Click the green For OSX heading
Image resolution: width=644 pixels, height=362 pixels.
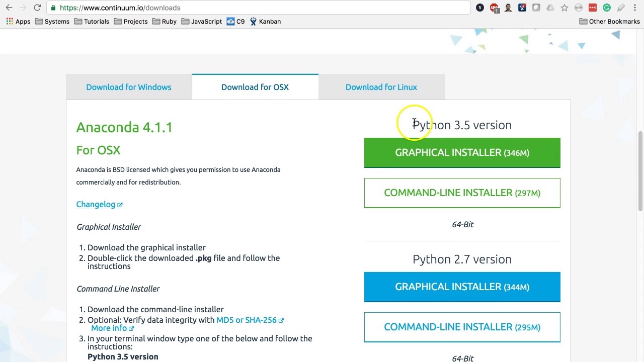[98, 150]
